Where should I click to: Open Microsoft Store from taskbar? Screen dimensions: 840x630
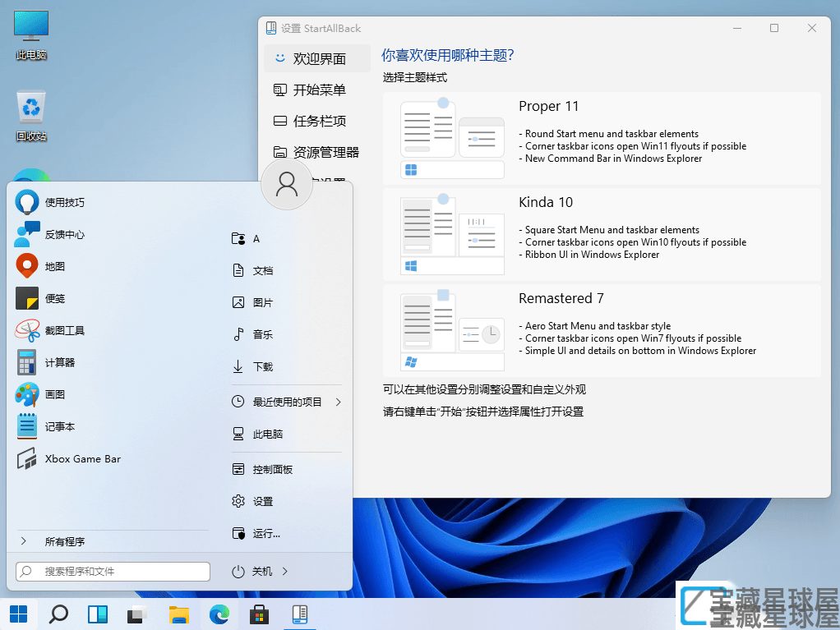[x=259, y=614]
